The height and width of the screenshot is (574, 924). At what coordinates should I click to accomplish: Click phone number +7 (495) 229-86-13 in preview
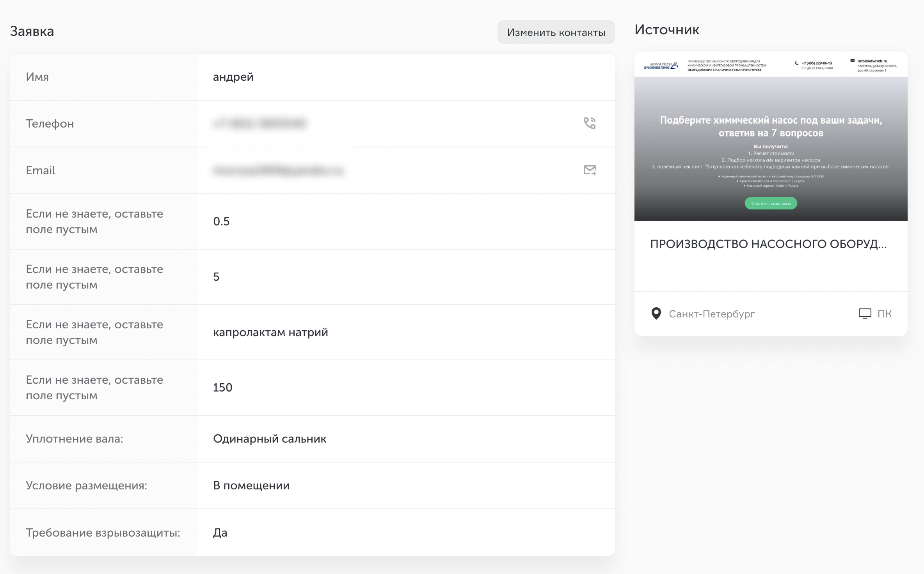tap(817, 63)
